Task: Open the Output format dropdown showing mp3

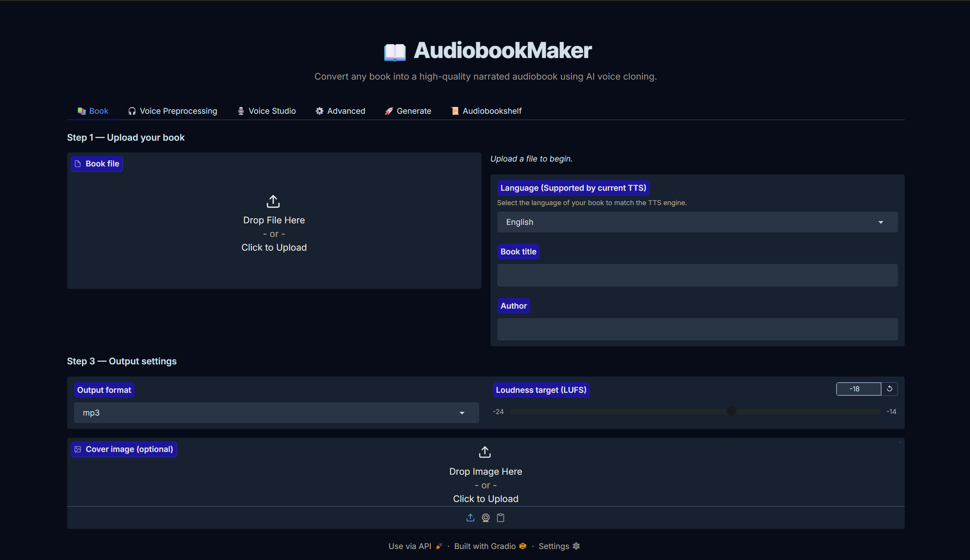Action: [x=276, y=413]
